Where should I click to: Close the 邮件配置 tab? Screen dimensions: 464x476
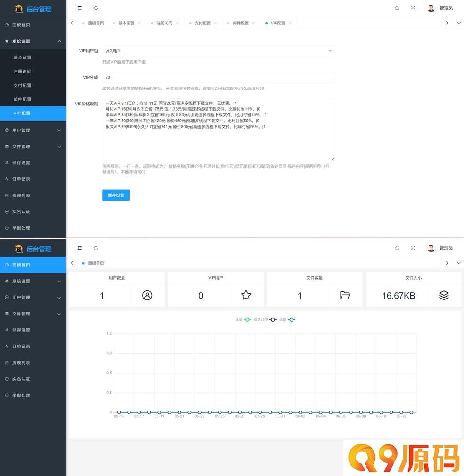coord(253,23)
